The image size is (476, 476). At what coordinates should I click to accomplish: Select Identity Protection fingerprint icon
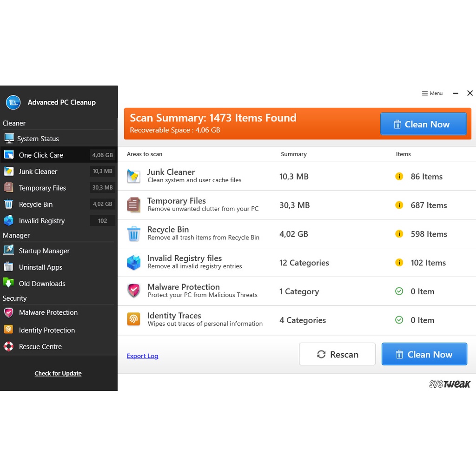pyautogui.click(x=9, y=330)
